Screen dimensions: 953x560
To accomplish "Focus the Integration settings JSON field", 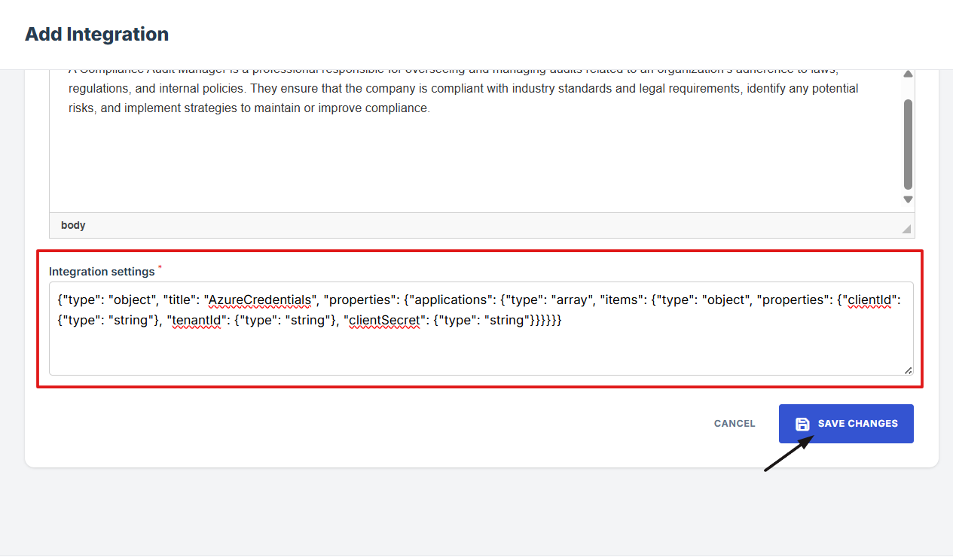I will (481, 350).
